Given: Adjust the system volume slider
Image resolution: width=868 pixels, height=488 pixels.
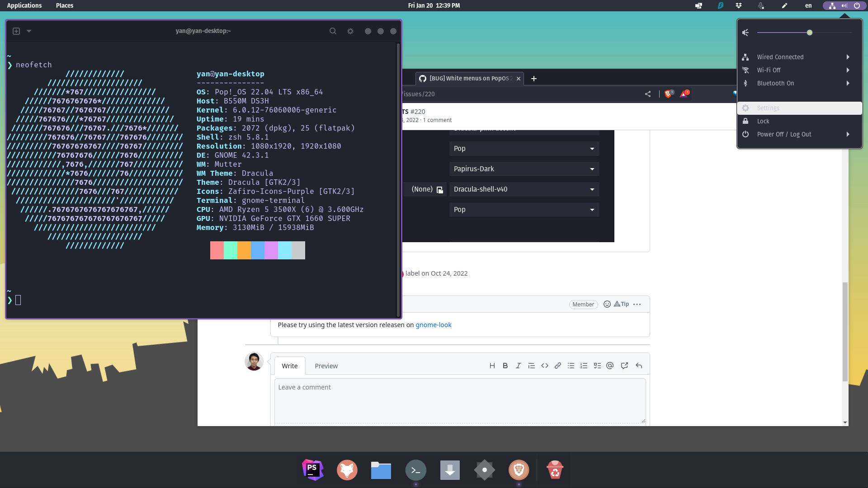Looking at the screenshot, I should click(x=810, y=32).
